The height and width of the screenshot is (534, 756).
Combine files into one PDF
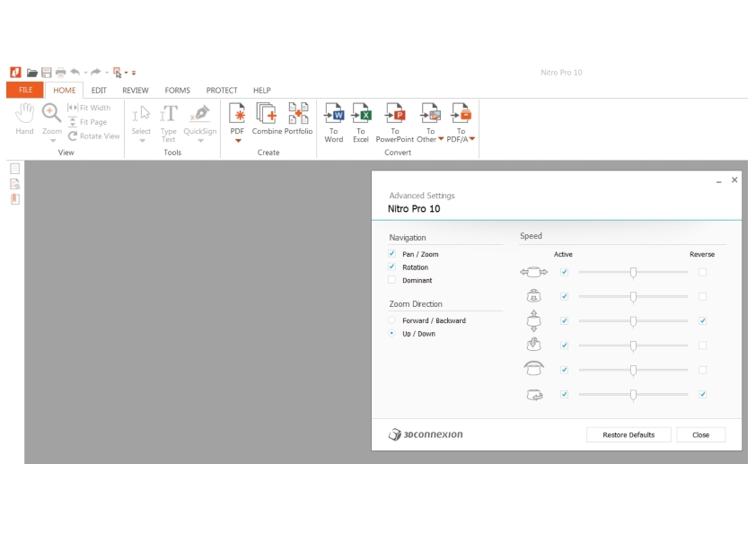(267, 118)
